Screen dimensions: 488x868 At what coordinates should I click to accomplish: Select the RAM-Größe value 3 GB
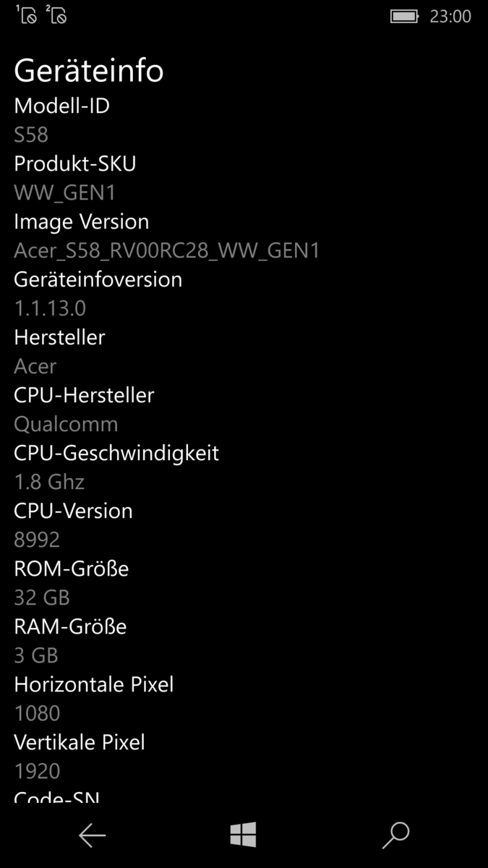coord(36,655)
